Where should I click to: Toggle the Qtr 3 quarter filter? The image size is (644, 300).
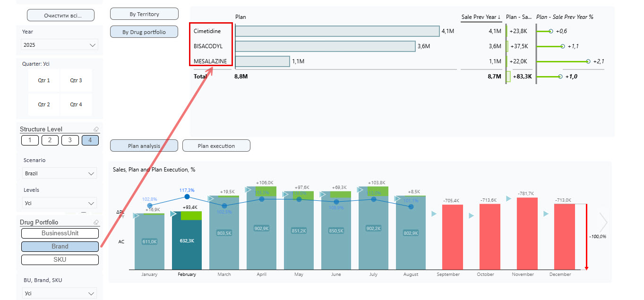tap(76, 80)
